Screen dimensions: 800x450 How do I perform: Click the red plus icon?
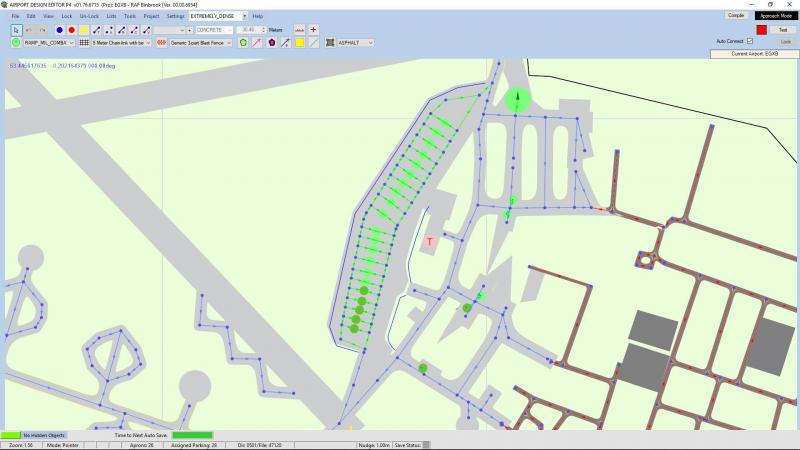pos(314,30)
